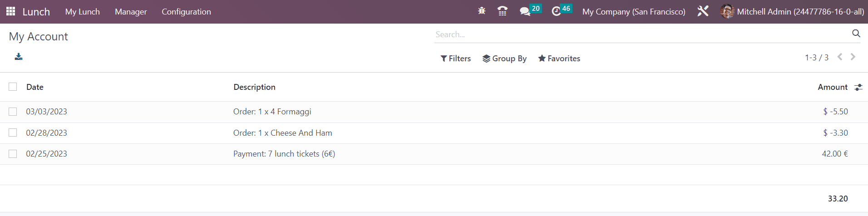Click the Lunch app title

point(36,12)
